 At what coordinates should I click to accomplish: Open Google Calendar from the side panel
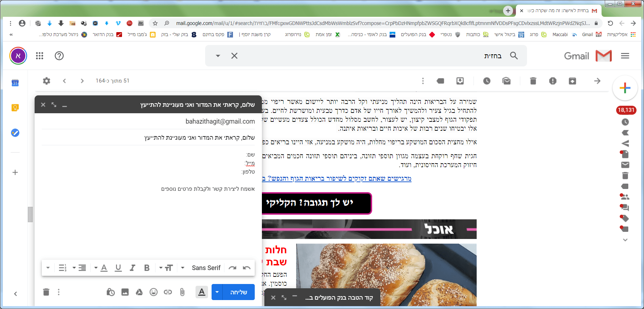(15, 83)
